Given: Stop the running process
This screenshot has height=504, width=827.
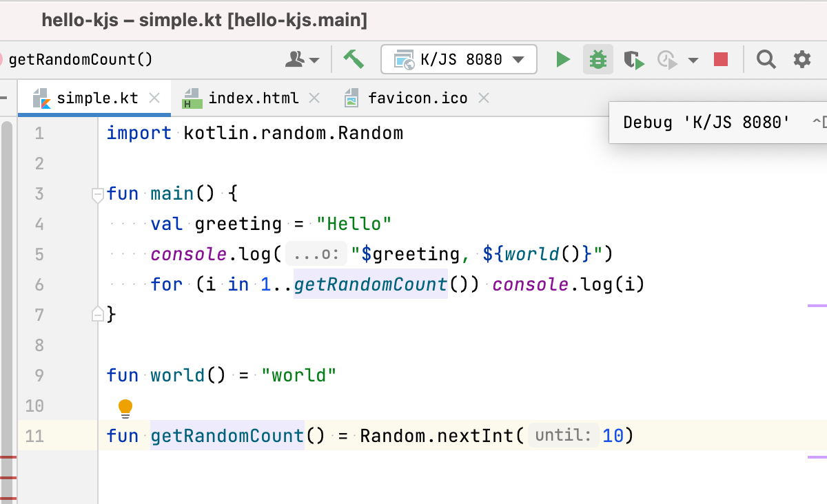Looking at the screenshot, I should (x=721, y=60).
